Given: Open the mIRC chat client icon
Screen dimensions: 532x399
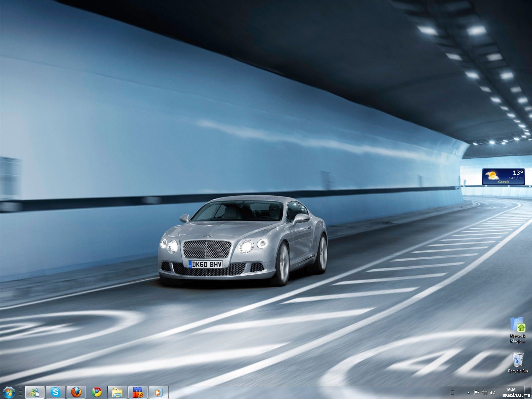Looking at the screenshot, I should 138,392.
